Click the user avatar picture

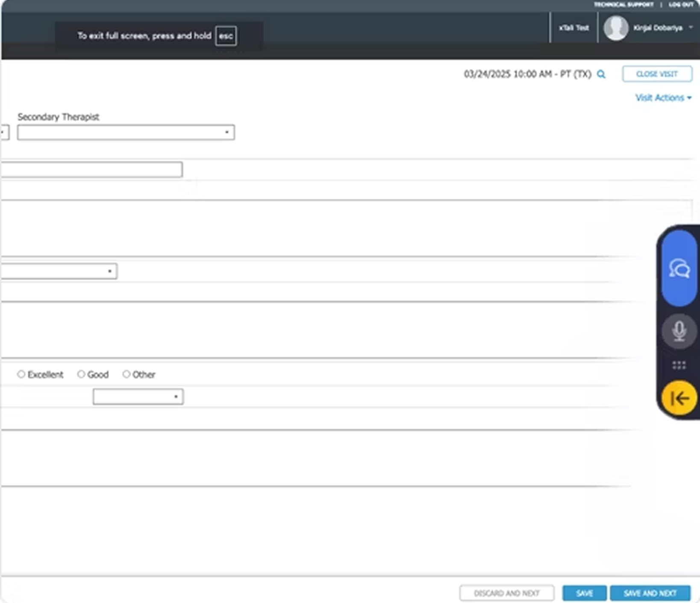(615, 28)
